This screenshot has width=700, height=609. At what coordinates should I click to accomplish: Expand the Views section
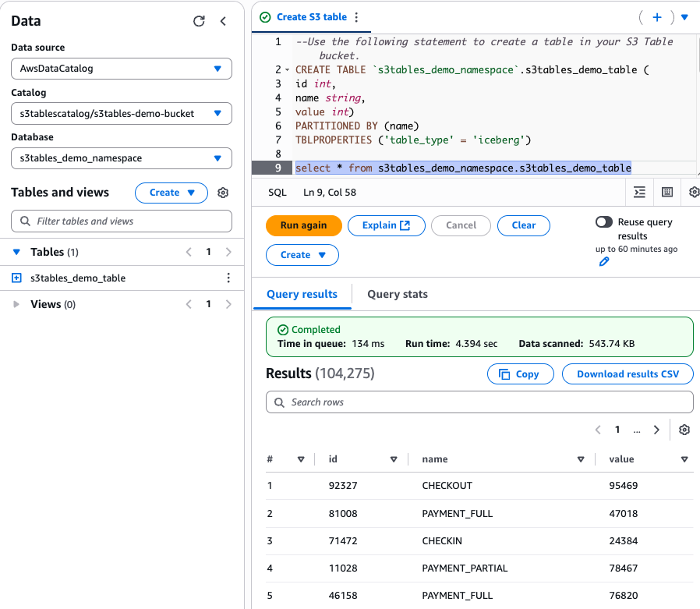point(16,304)
